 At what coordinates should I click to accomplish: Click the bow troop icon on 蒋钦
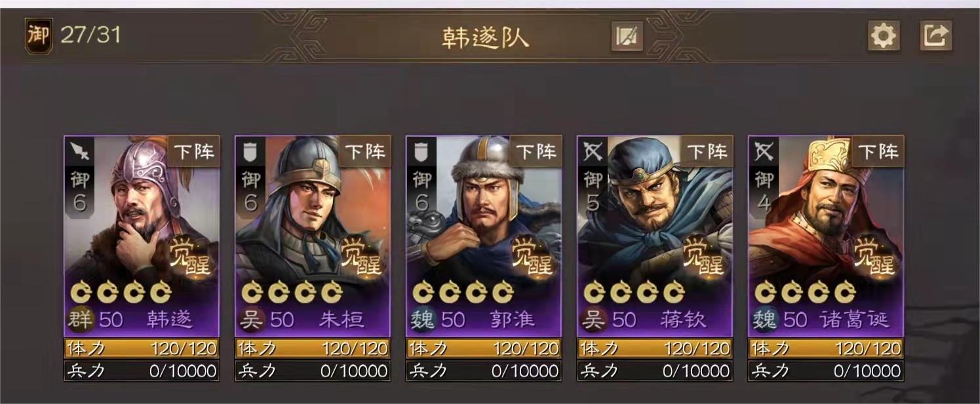click(x=593, y=152)
